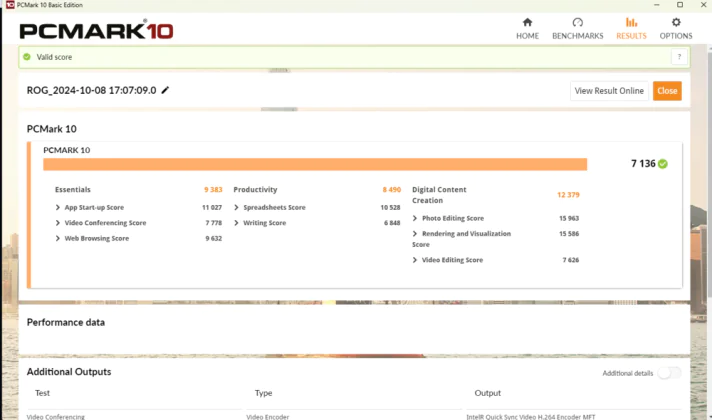The image size is (712, 420).
Task: Edit result name with pencil icon
Action: point(165,90)
